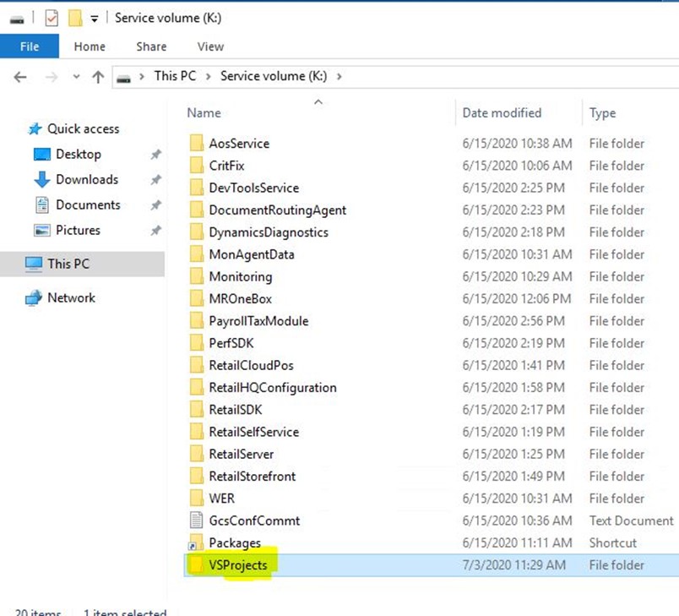
Task: Click the drive icon in the address bar
Action: tap(124, 78)
